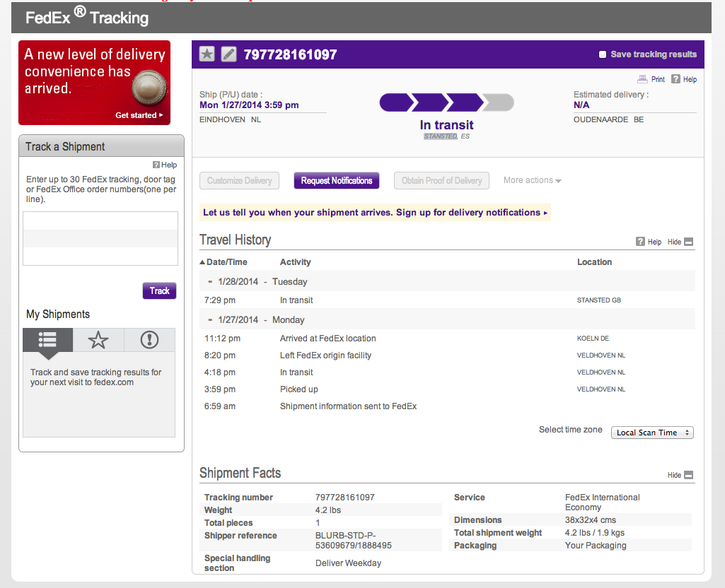Click the Hide link for Travel History
The image size is (725, 588).
coord(674,242)
